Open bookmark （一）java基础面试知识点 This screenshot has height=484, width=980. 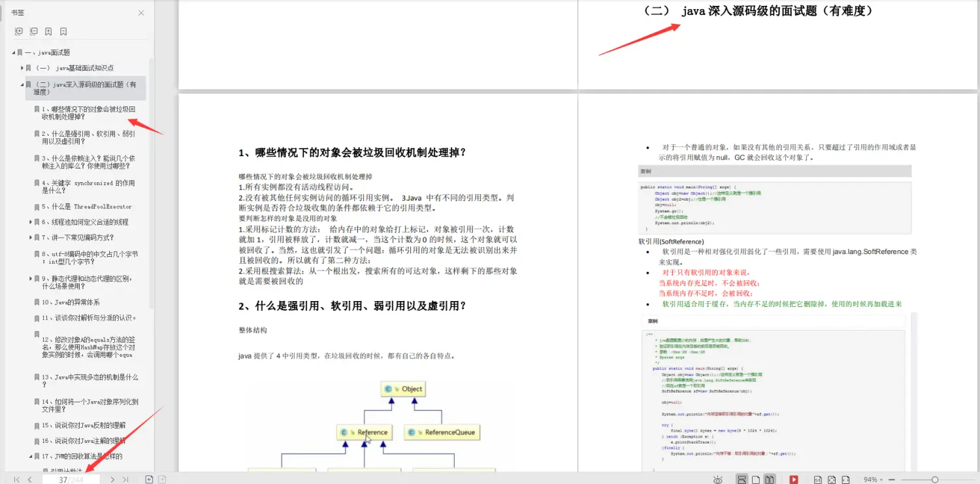click(x=74, y=68)
